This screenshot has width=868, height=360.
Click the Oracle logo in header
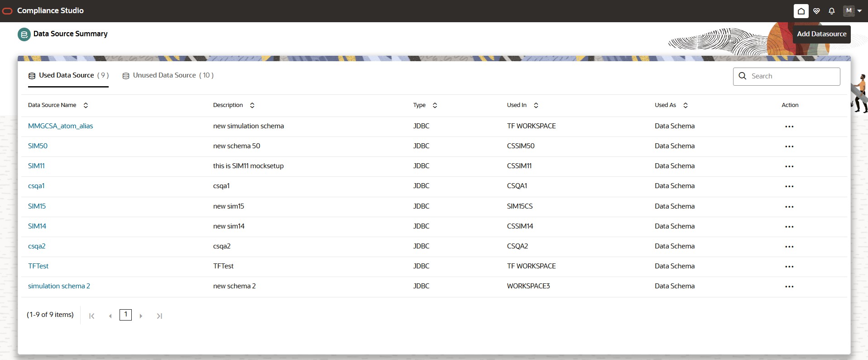(7, 10)
